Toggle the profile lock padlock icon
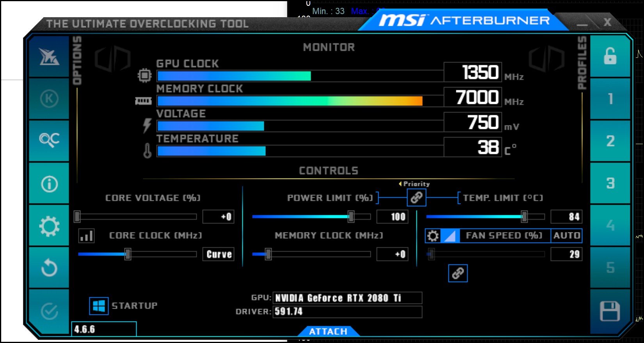 610,56
